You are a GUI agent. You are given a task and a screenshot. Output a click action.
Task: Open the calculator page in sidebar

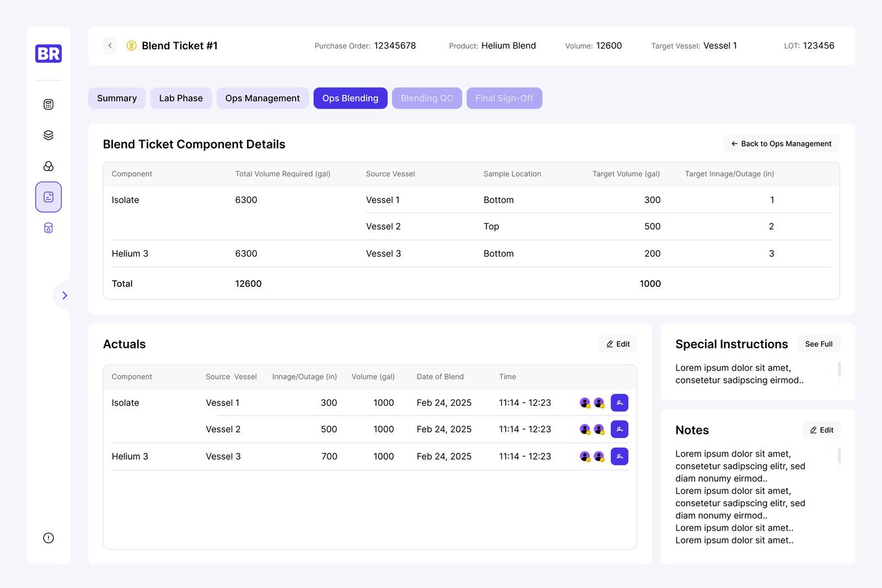(x=49, y=104)
